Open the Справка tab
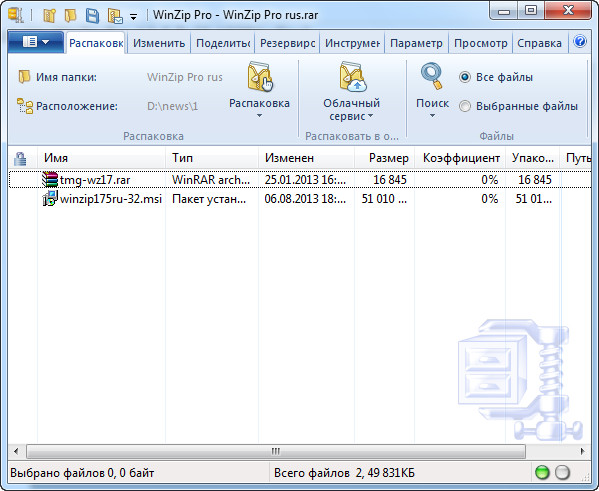 tap(539, 43)
